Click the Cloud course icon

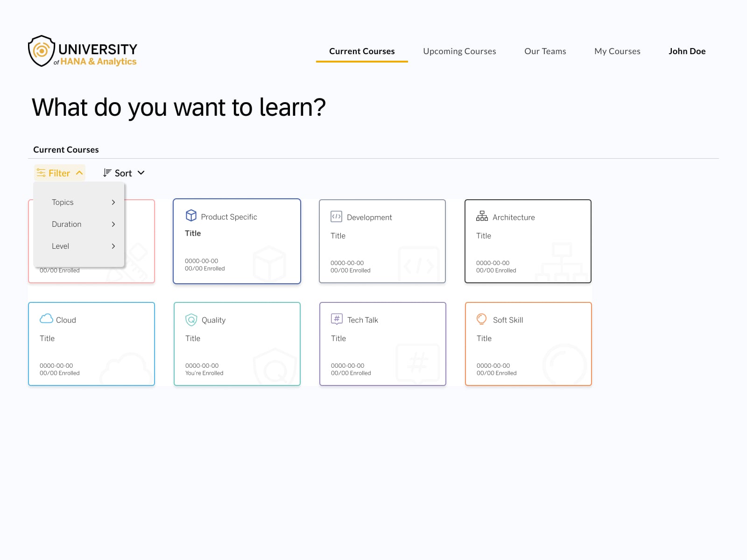pyautogui.click(x=46, y=319)
